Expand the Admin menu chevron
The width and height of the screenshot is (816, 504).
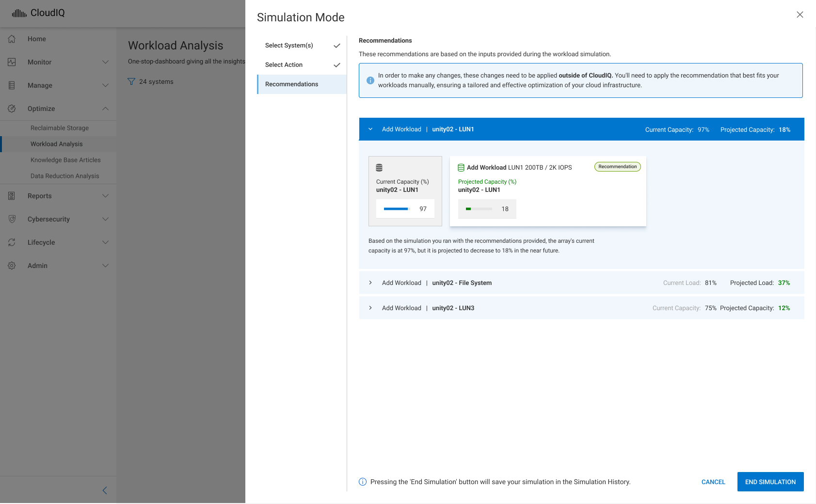pyautogui.click(x=105, y=266)
